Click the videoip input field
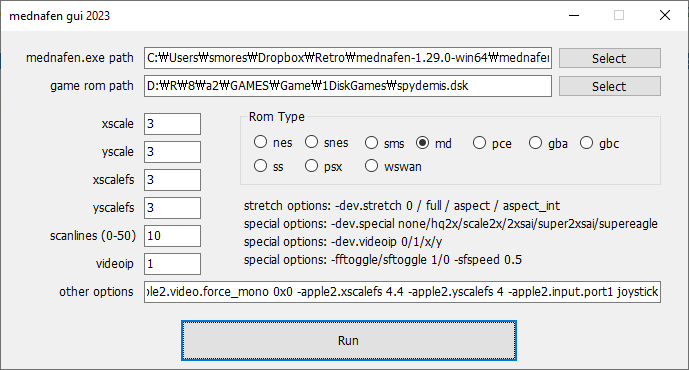Image resolution: width=689 pixels, height=370 pixels. point(172,264)
